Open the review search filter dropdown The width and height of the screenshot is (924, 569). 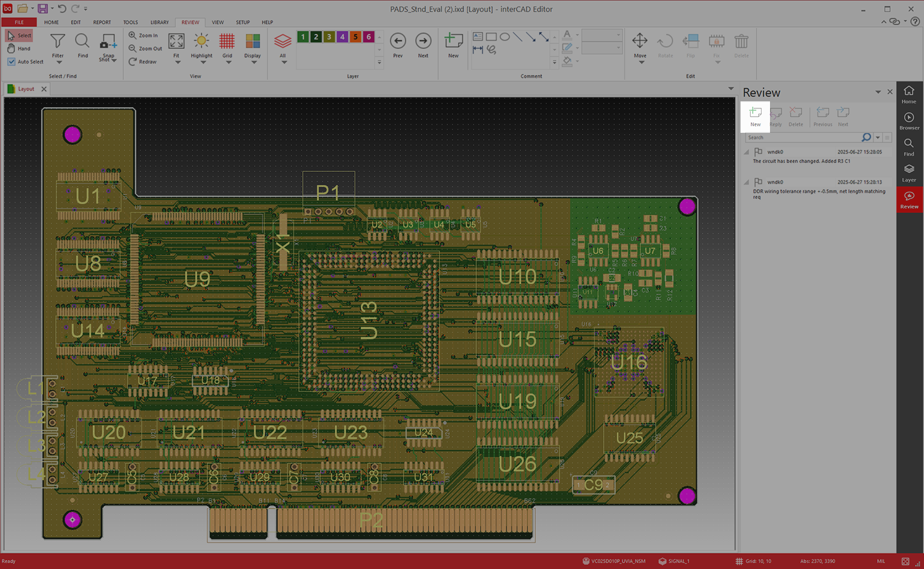pos(878,137)
